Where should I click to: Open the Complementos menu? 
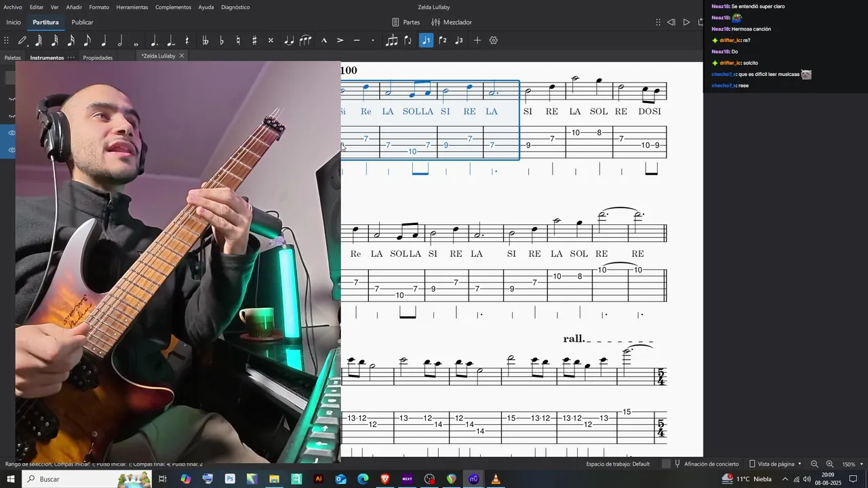[173, 7]
